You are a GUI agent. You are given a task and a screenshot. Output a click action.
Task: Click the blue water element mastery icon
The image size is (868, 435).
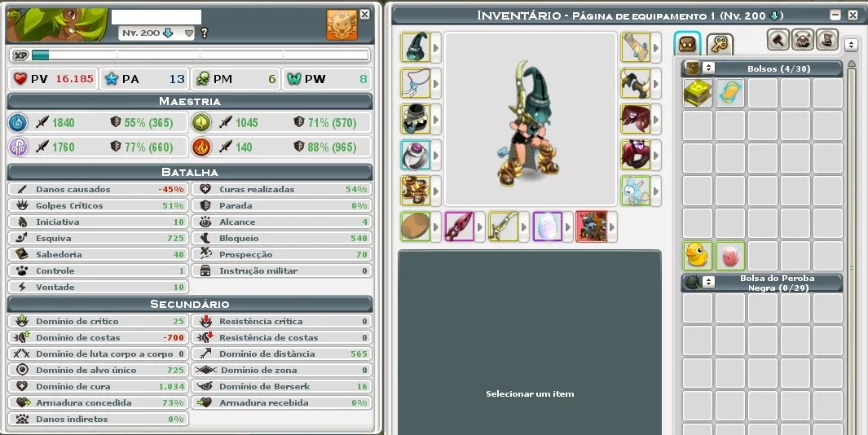(x=18, y=122)
